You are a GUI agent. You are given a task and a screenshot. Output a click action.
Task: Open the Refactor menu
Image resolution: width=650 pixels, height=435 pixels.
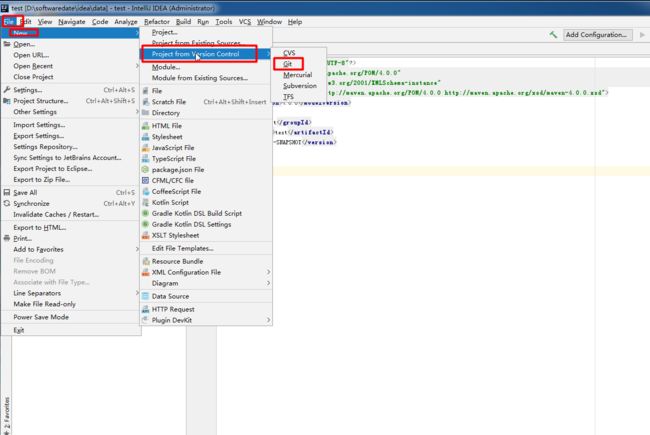pyautogui.click(x=157, y=22)
